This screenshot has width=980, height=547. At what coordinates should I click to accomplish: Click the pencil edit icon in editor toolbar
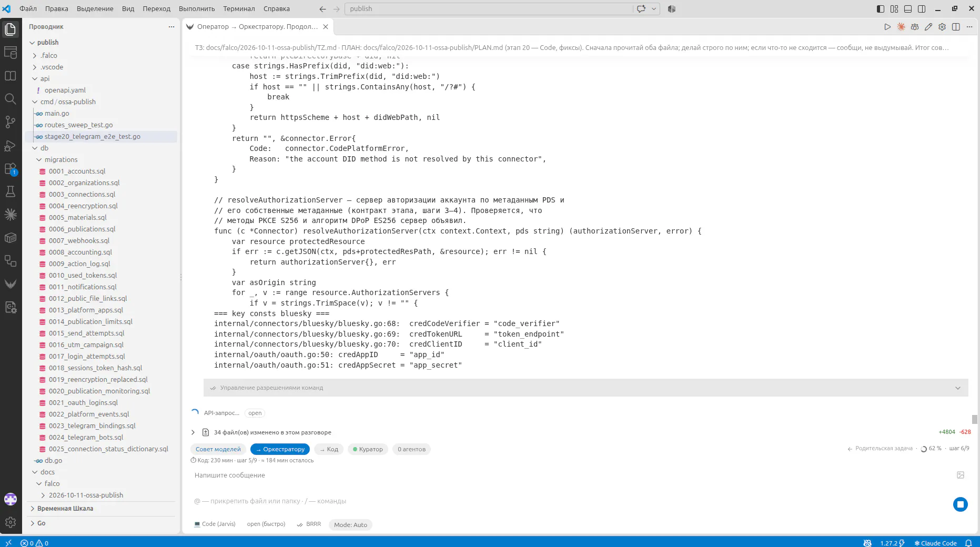[928, 27]
